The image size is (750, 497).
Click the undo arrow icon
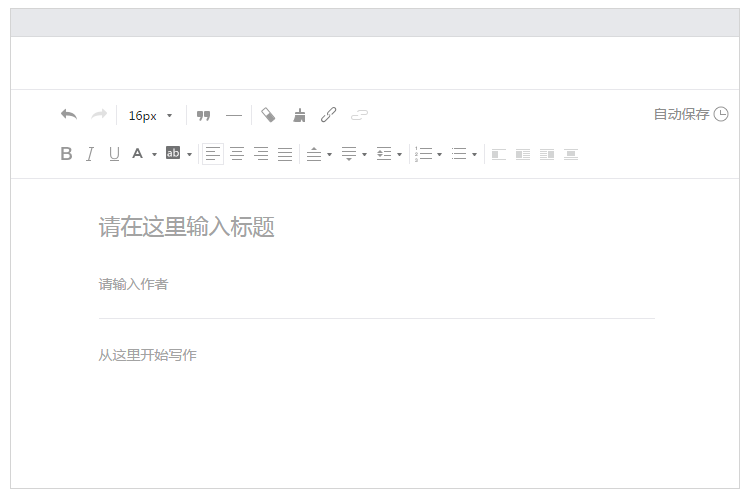point(69,115)
